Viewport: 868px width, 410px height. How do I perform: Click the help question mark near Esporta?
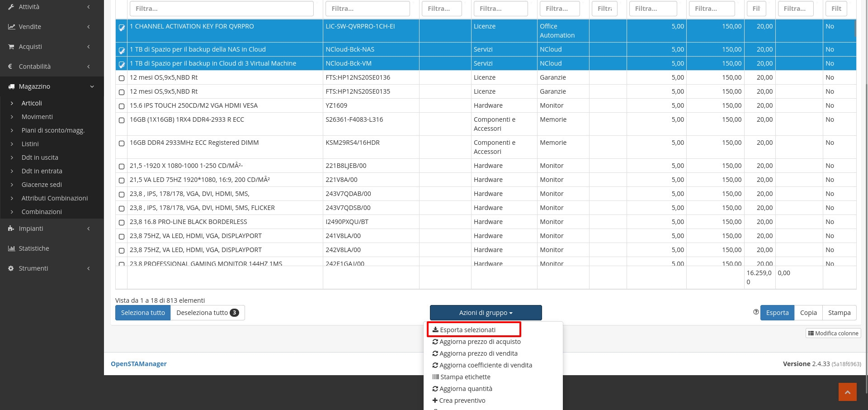point(756,312)
